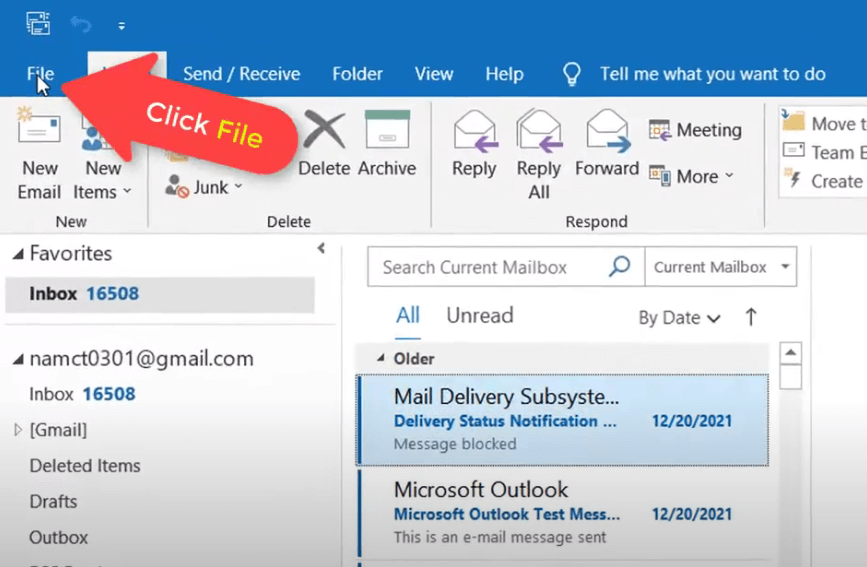The image size is (867, 567).
Task: Open the View ribbon tab
Action: click(434, 74)
